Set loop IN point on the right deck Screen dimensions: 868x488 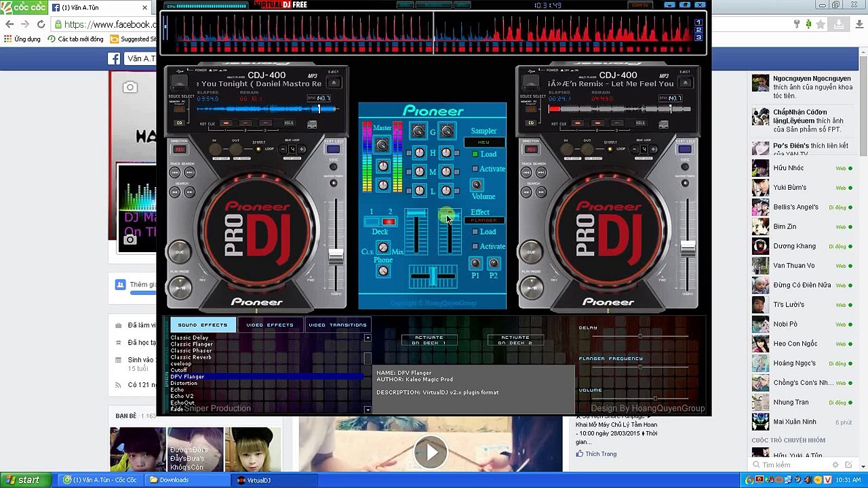(x=567, y=149)
